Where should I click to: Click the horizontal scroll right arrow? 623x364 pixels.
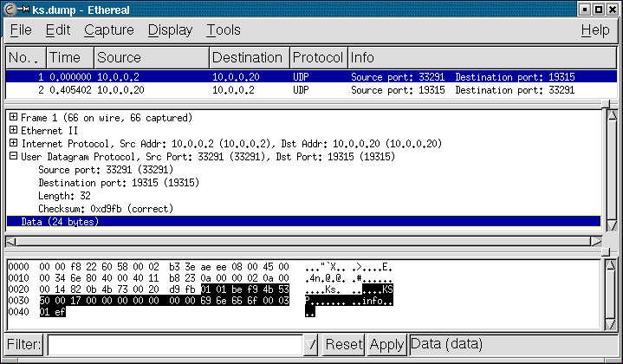(x=596, y=241)
